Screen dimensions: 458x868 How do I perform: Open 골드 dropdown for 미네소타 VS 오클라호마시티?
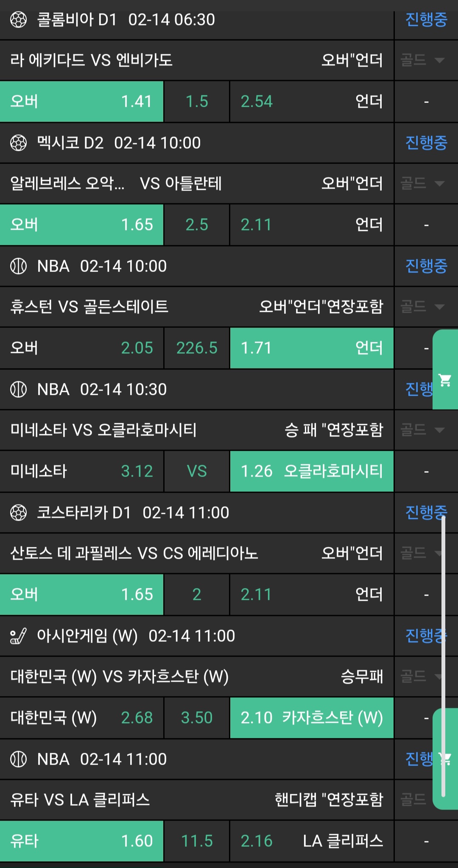tap(422, 430)
